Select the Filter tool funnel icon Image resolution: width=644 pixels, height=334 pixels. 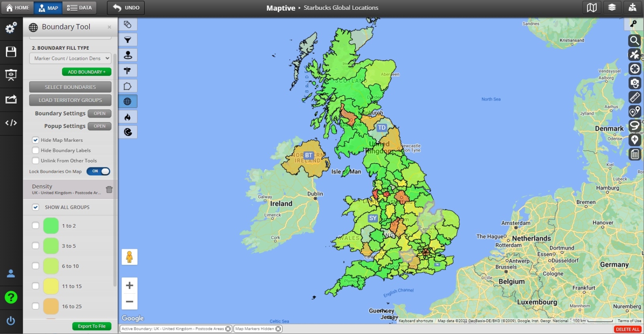(127, 40)
